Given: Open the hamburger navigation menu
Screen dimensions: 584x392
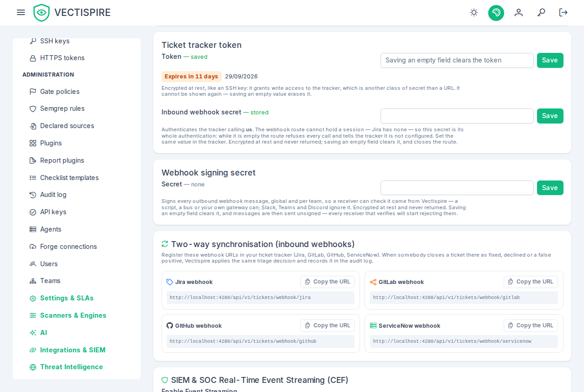Looking at the screenshot, I should point(21,12).
